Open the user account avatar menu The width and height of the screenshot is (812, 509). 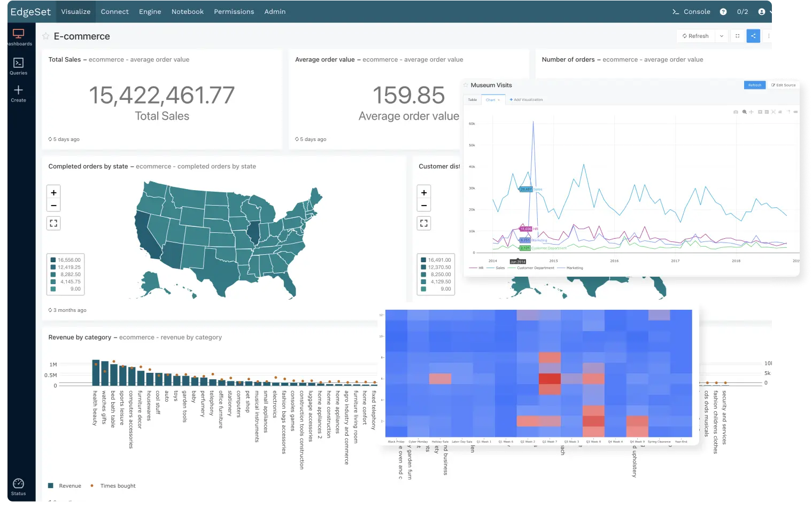[x=761, y=12]
